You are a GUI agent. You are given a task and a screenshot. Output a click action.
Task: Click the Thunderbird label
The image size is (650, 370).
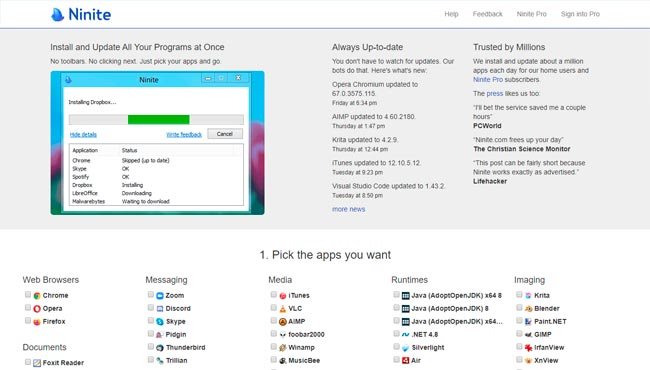186,348
